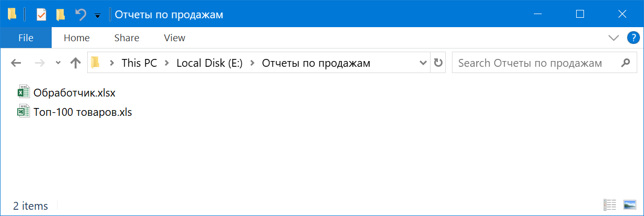
Task: Go back with the left arrow
Action: (x=16, y=63)
